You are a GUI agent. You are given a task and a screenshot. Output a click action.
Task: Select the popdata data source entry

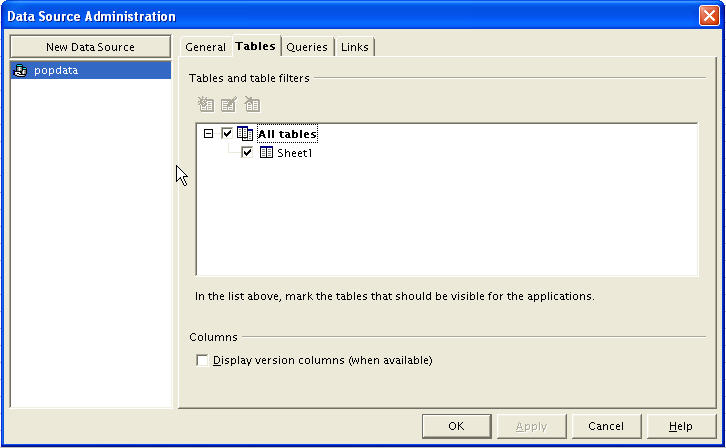[56, 70]
